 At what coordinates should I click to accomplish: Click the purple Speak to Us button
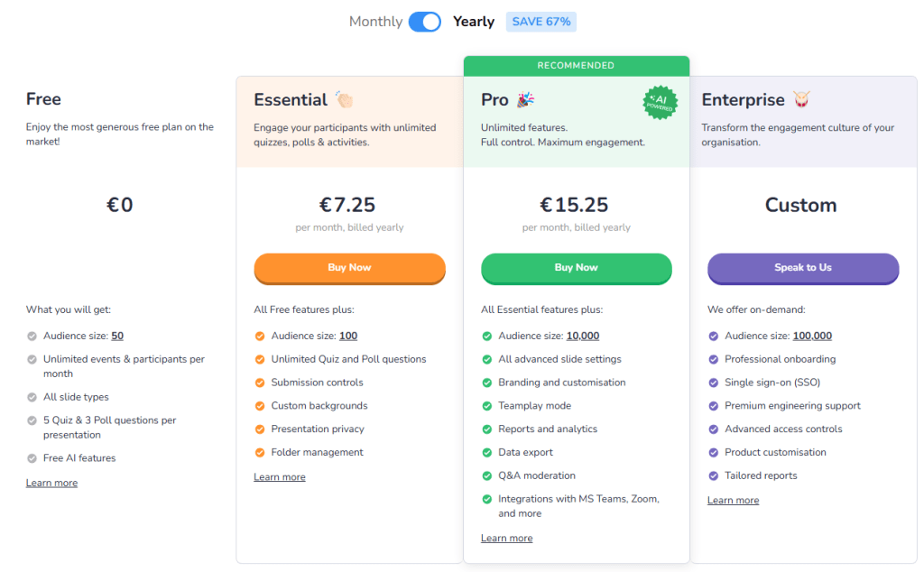pyautogui.click(x=803, y=268)
